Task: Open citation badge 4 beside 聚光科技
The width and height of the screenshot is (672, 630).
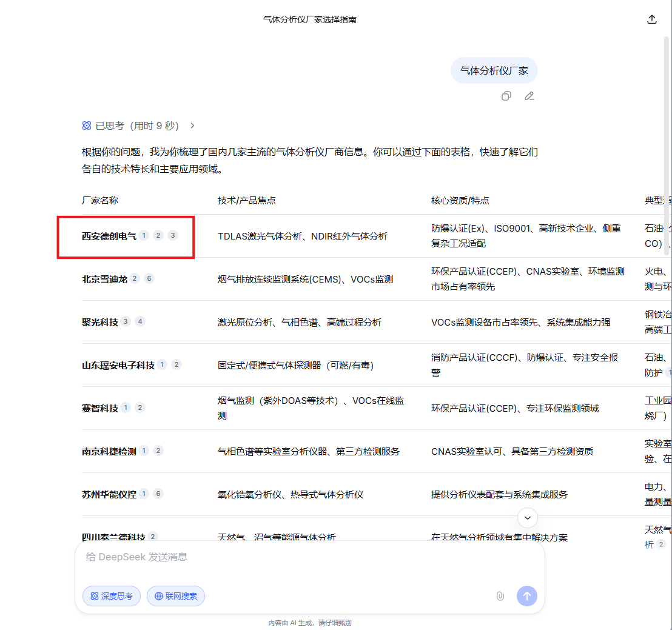Action: [140, 321]
